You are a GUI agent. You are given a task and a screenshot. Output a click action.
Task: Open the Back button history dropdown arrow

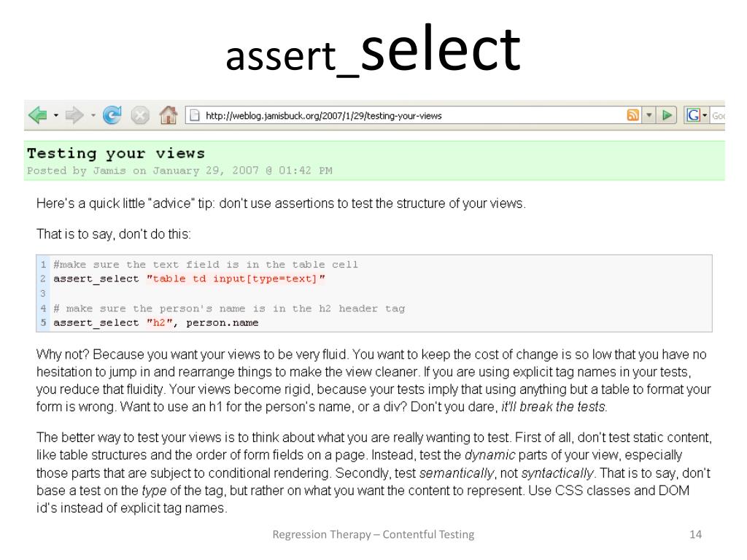coord(55,115)
